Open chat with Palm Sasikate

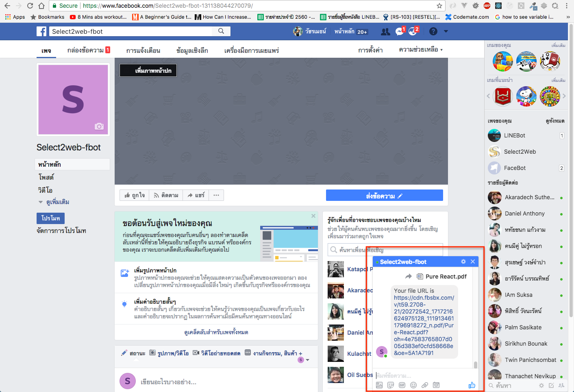point(526,327)
